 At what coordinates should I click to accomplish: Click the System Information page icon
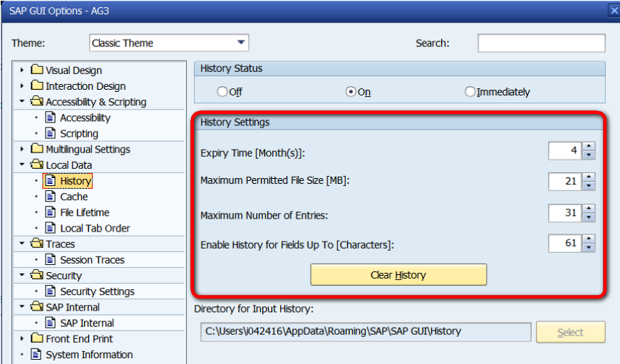(x=36, y=354)
